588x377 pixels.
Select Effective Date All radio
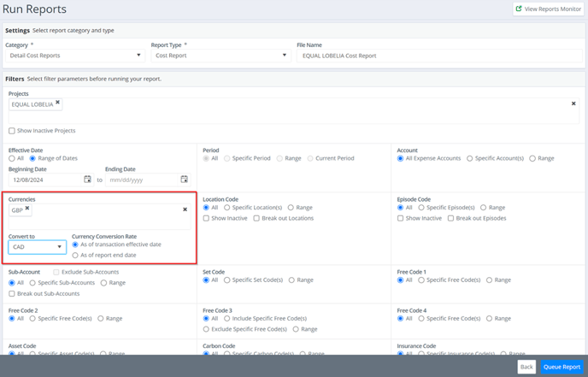pos(12,158)
